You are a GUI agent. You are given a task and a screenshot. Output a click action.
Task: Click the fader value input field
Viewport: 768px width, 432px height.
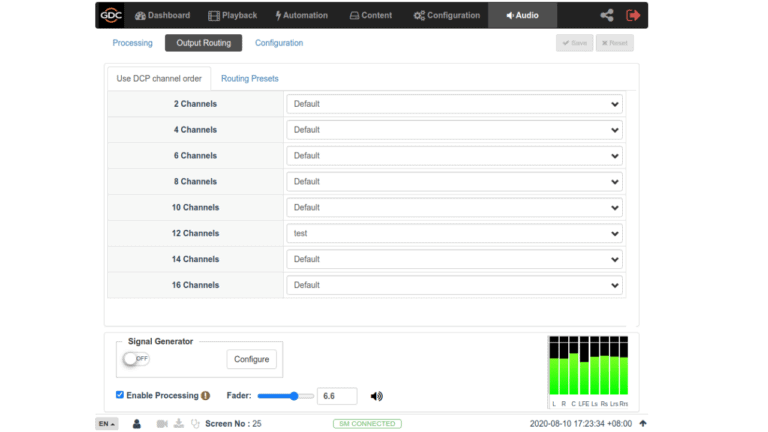[337, 396]
